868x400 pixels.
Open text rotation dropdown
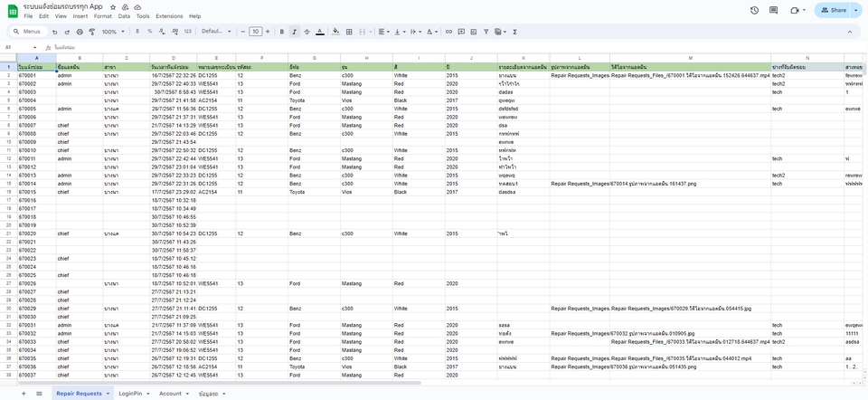(432, 32)
